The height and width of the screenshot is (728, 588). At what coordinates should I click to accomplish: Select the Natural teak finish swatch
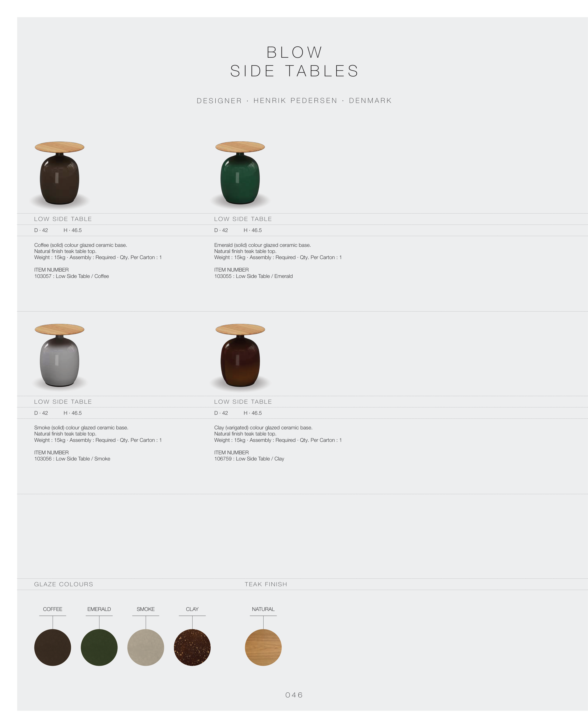[x=263, y=647]
